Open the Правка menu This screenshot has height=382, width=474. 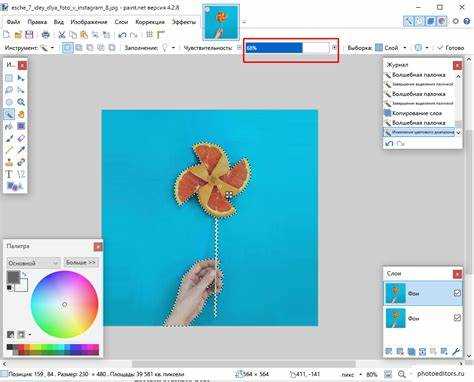click(x=37, y=22)
